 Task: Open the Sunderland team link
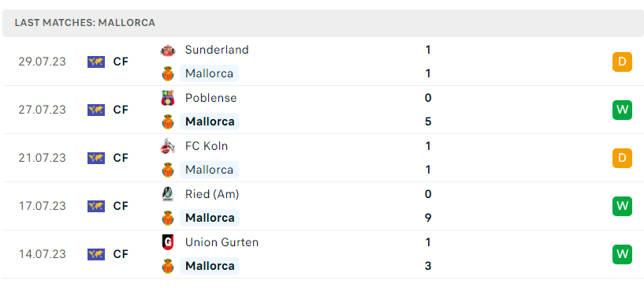(217, 50)
